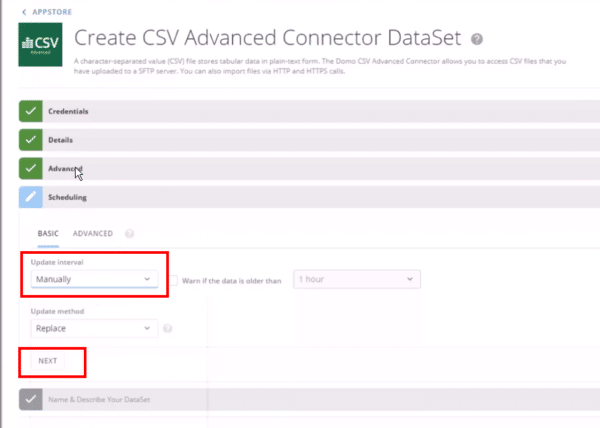Click the green checkmark next to Details

click(x=29, y=141)
